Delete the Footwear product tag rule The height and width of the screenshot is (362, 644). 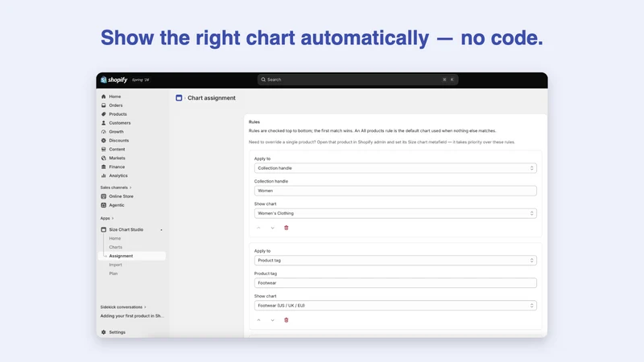point(287,320)
